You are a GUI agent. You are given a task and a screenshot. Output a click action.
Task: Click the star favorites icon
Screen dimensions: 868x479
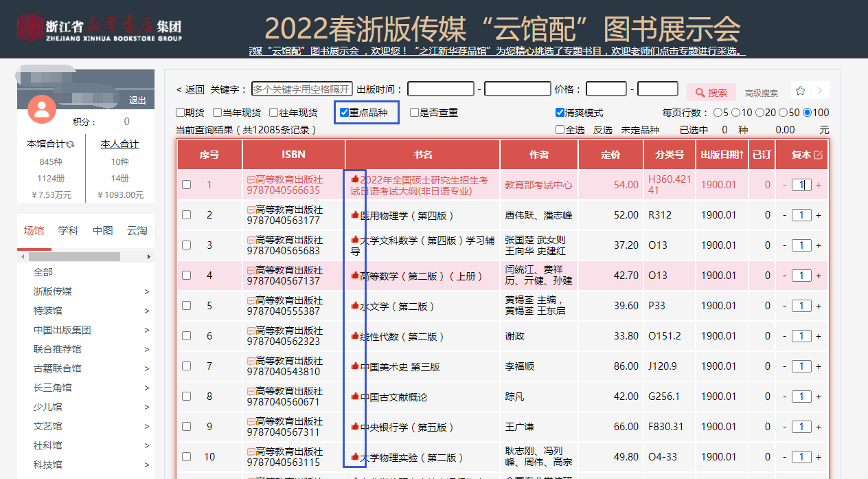[800, 91]
